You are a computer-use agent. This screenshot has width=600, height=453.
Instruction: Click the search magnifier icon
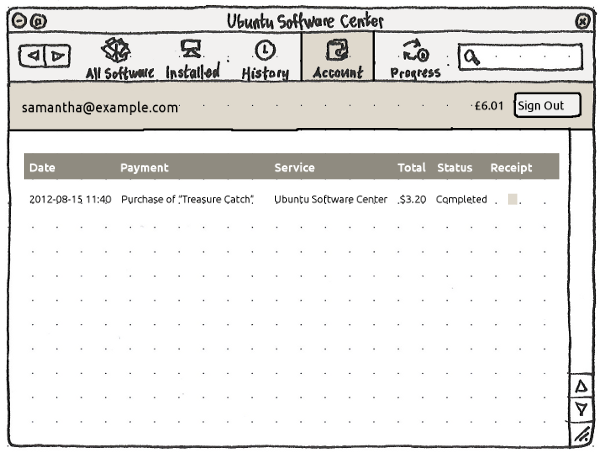coord(471,58)
